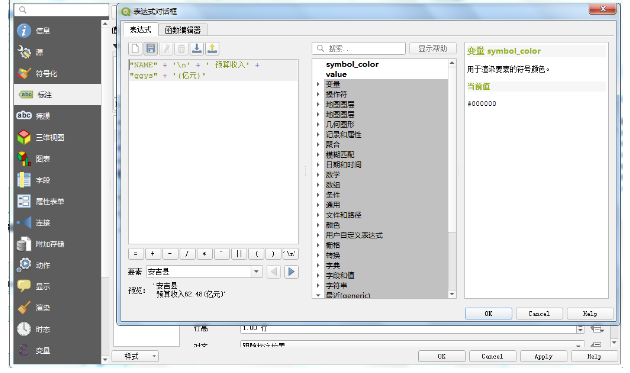Click Help in the expression dialog
Screen dimensions: 630x373
(x=590, y=313)
